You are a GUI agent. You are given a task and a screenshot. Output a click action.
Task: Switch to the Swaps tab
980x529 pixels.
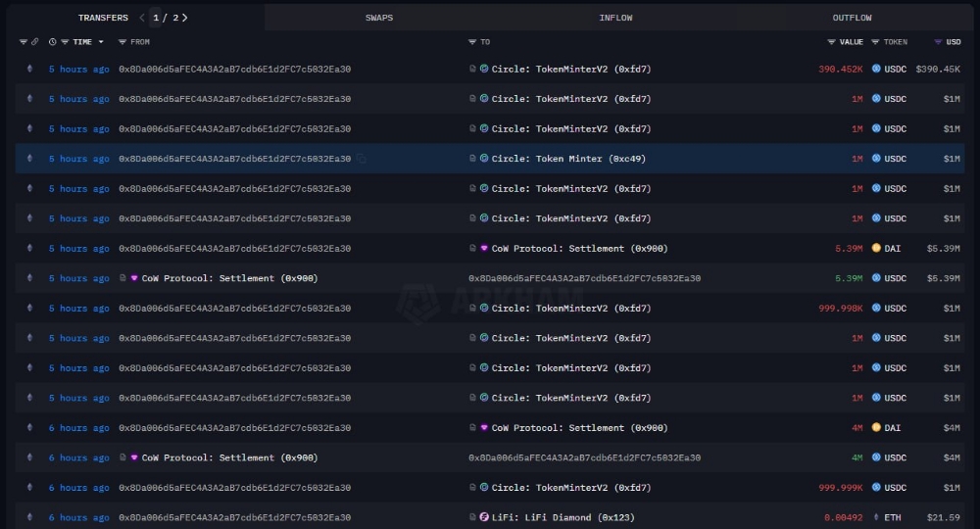tap(378, 18)
